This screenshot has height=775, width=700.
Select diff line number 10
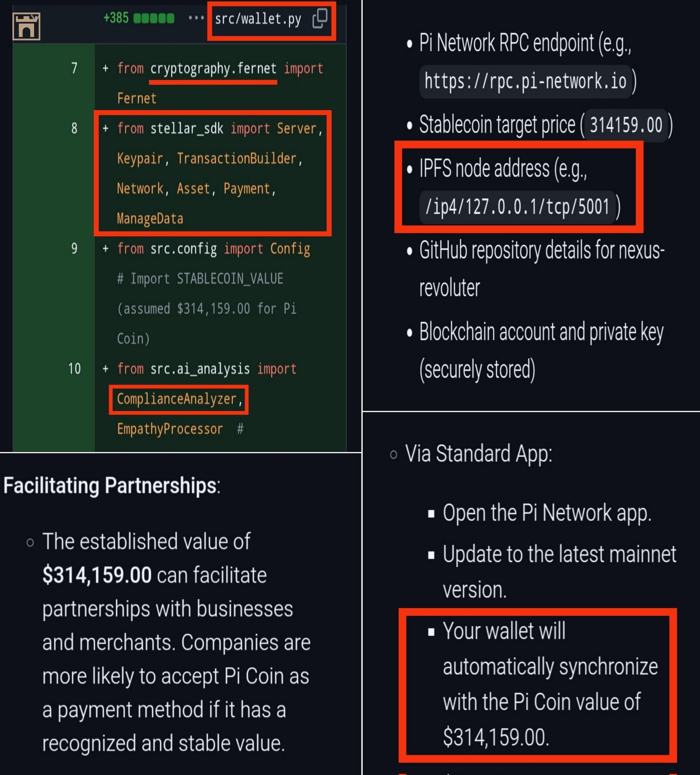tap(74, 369)
